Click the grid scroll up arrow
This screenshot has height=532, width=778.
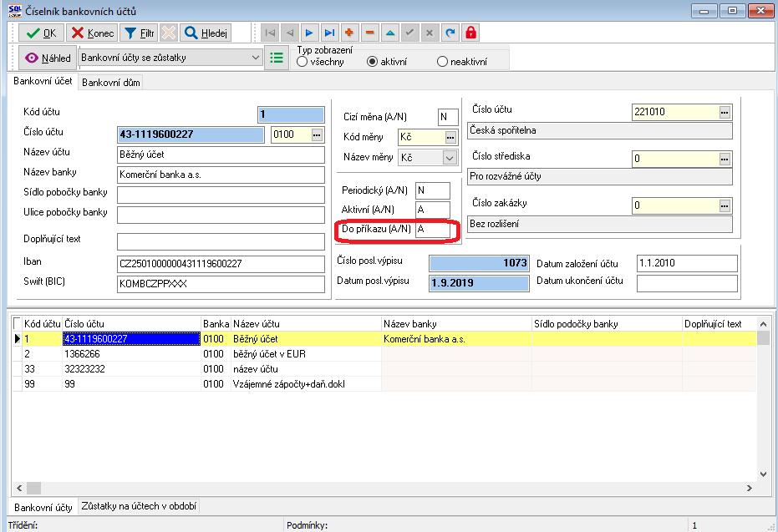pos(763,324)
